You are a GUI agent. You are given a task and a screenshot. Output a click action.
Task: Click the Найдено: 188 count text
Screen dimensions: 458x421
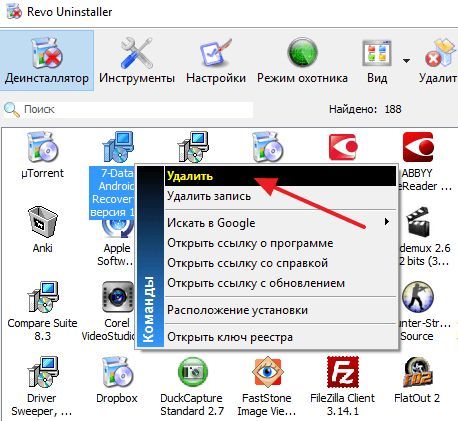(x=365, y=109)
